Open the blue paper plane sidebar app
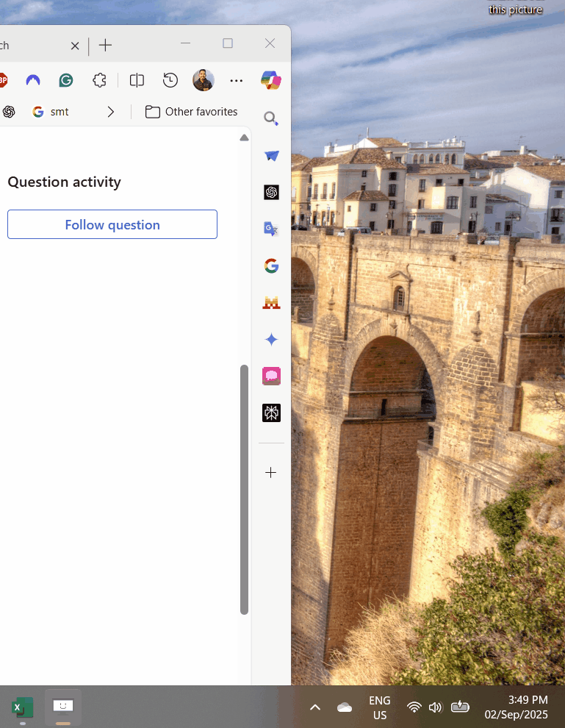The height and width of the screenshot is (728, 565). point(271,155)
